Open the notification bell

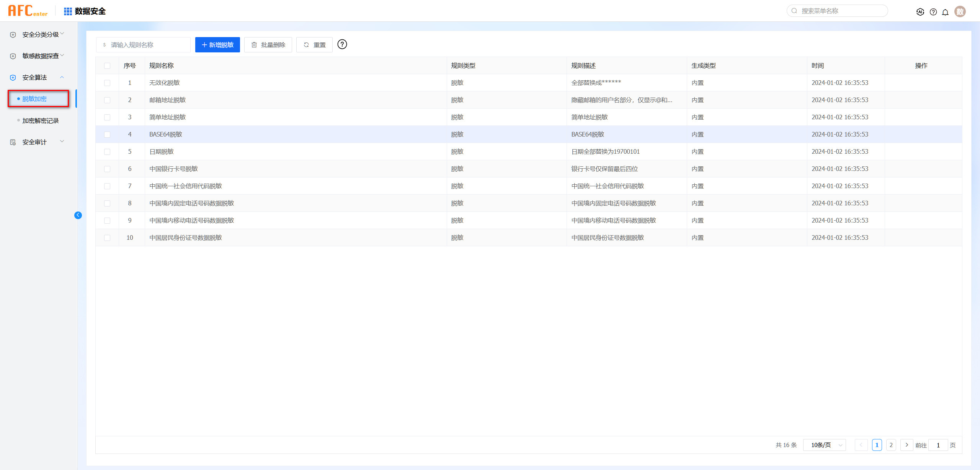[x=945, y=12]
